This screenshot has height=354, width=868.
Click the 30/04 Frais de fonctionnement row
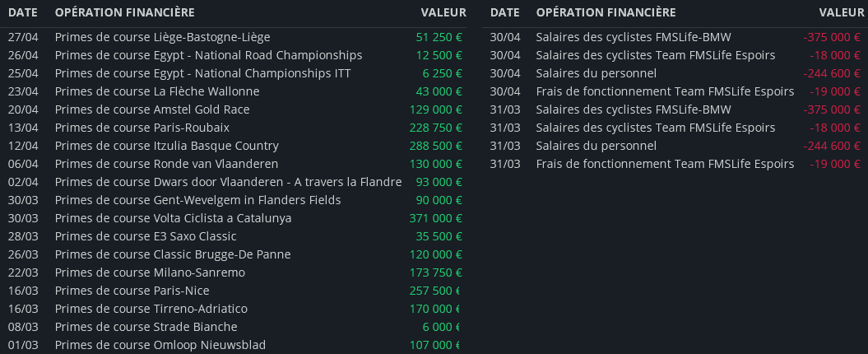pyautogui.click(x=665, y=91)
